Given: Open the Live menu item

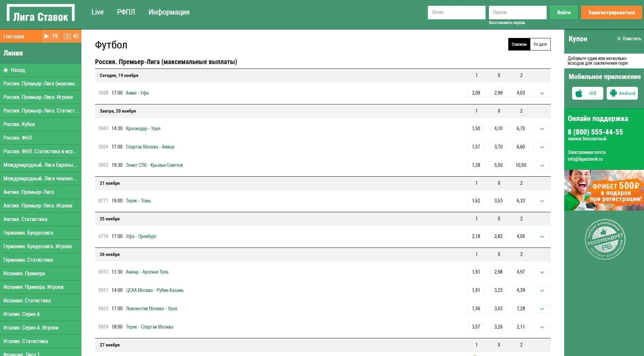Looking at the screenshot, I should click(x=97, y=12).
